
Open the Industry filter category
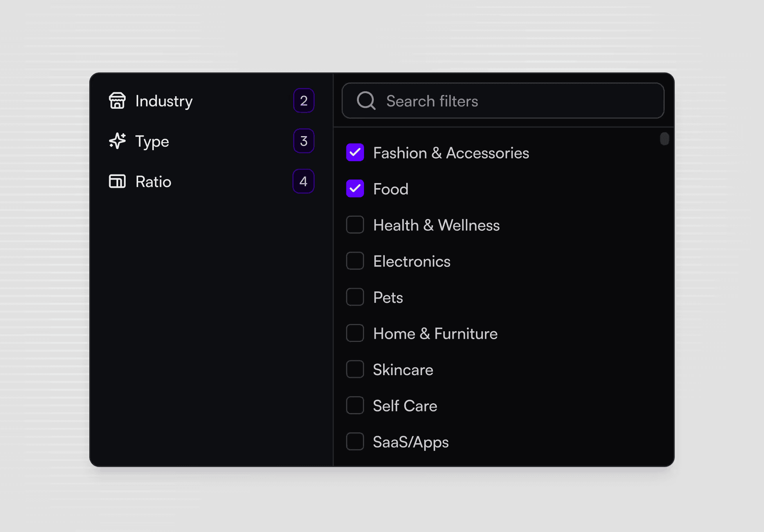coord(211,101)
